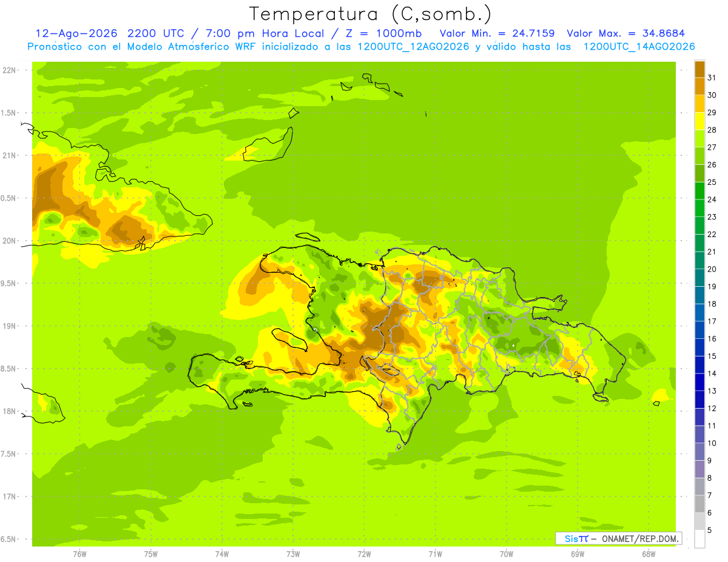Image resolution: width=728 pixels, height=562 pixels.
Task: Click the "Valor Max. = 34.8684" text
Action: coord(626,33)
